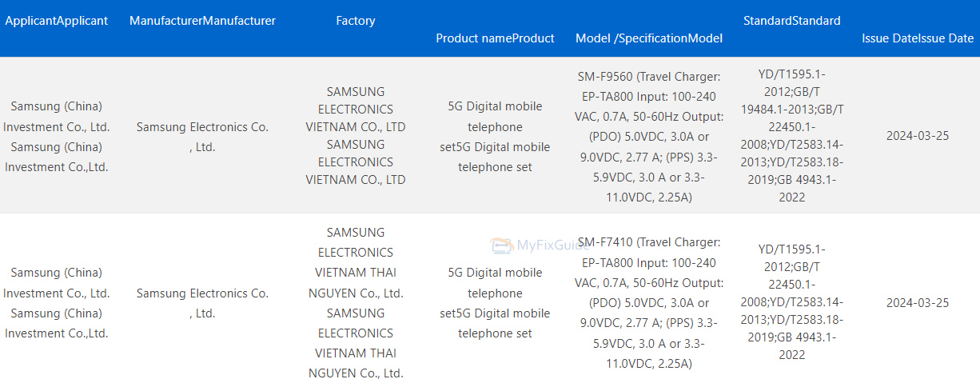Viewport: 980px width, 379px height.
Task: Click the Vietnam Thai Nguyen factory cell
Action: point(356,302)
